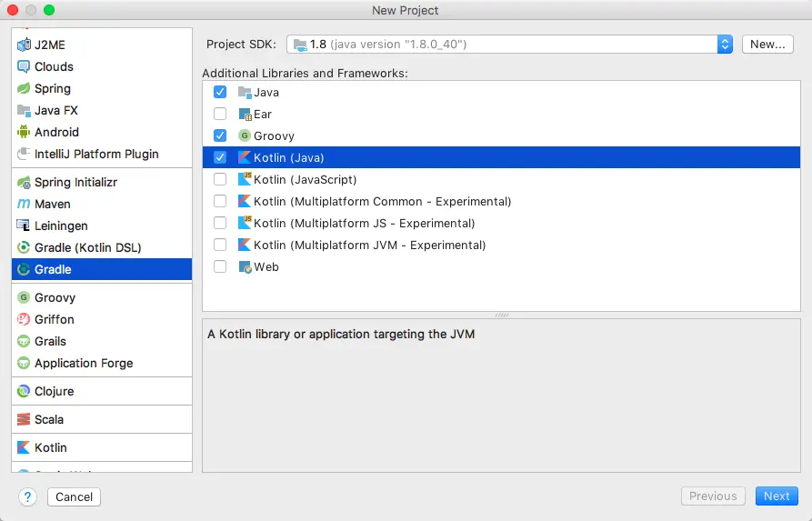Click the Groovy framework icon in list
Image resolution: width=812 pixels, height=521 pixels.
[245, 135]
